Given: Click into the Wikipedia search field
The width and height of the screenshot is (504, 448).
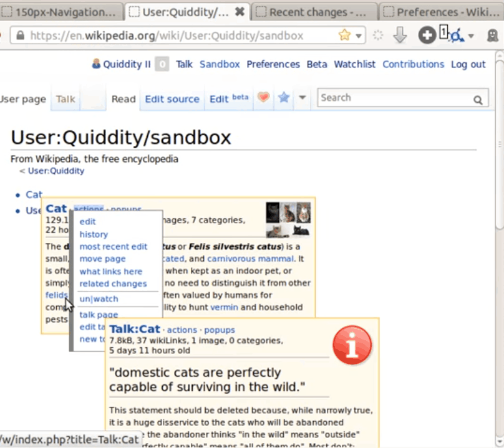Looking at the screenshot, I should [x=394, y=98].
